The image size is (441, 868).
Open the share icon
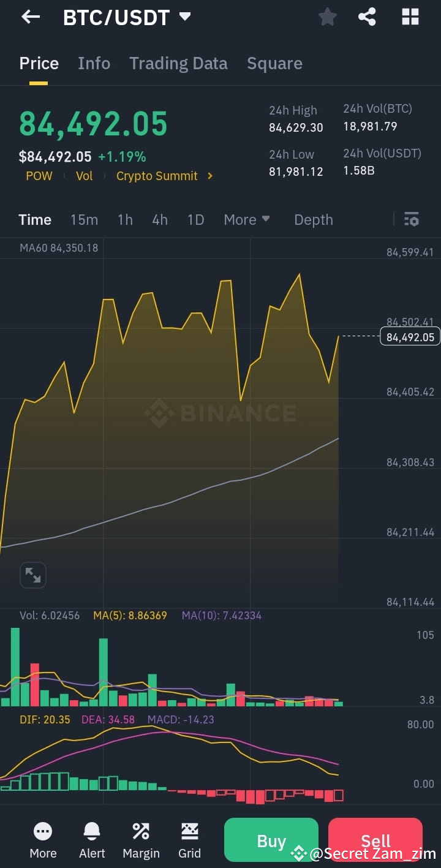[x=367, y=17]
